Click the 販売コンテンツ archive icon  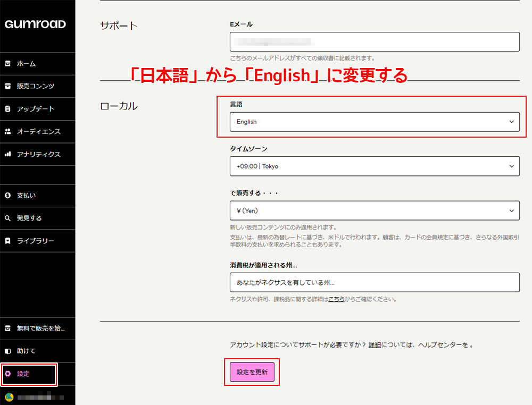(x=7, y=86)
